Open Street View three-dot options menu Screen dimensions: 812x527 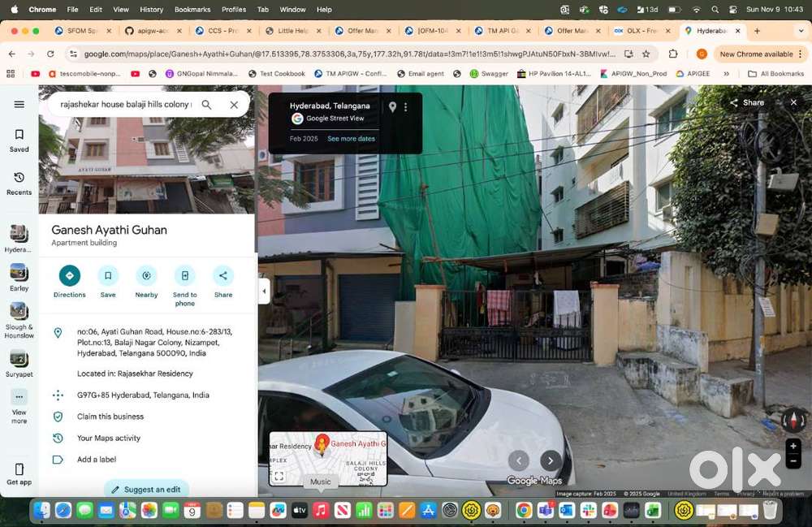(x=406, y=107)
